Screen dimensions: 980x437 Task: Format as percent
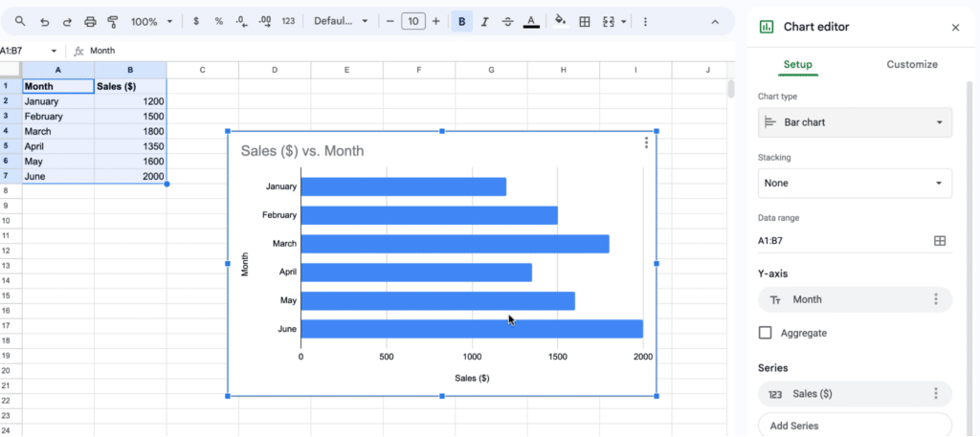pos(219,21)
